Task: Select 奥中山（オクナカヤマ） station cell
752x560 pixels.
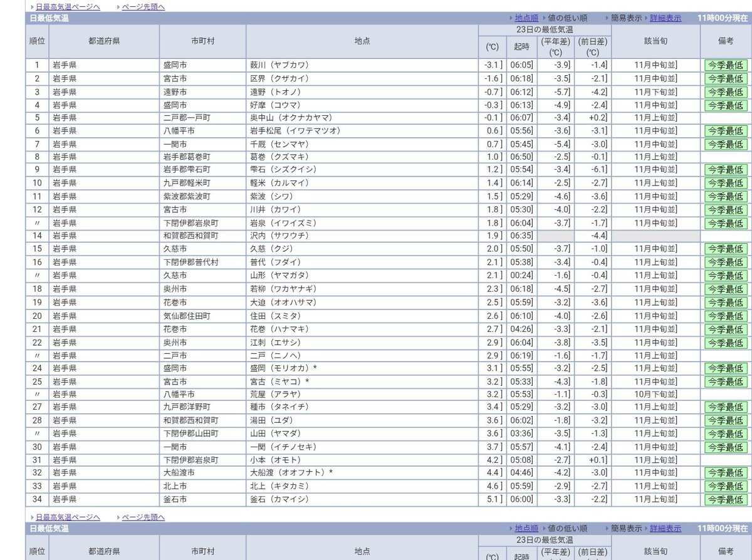Action: coord(362,118)
